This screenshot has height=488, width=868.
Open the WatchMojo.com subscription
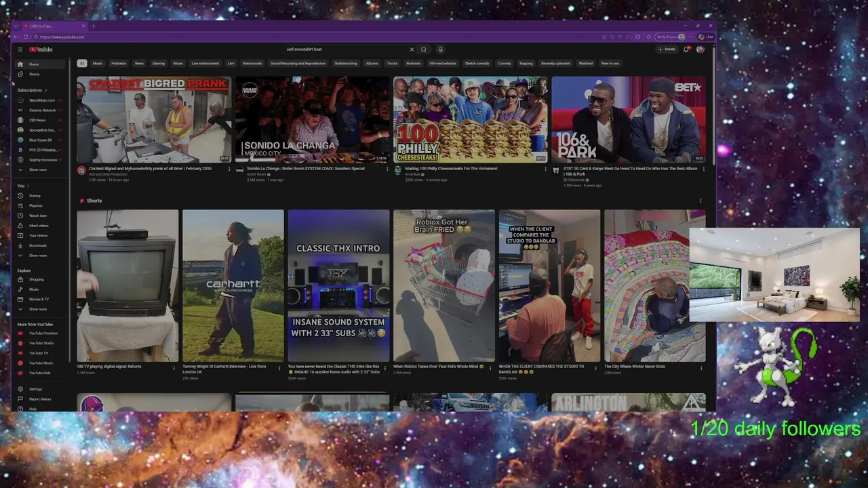[41, 100]
